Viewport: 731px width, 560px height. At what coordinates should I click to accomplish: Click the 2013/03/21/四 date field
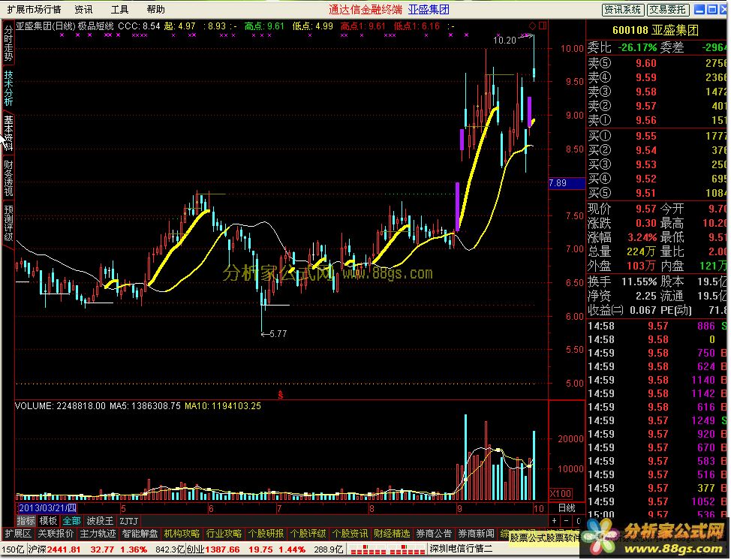(47, 508)
